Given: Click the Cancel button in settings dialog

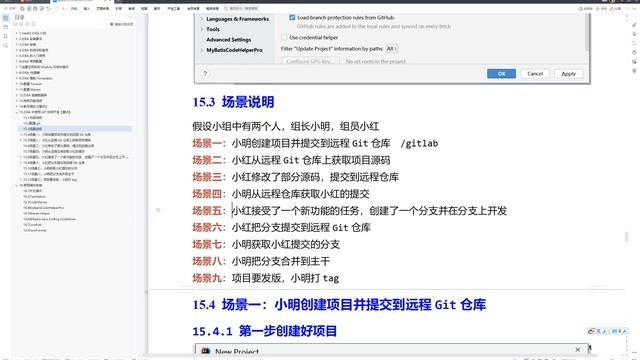Looking at the screenshot, I should [x=535, y=74].
